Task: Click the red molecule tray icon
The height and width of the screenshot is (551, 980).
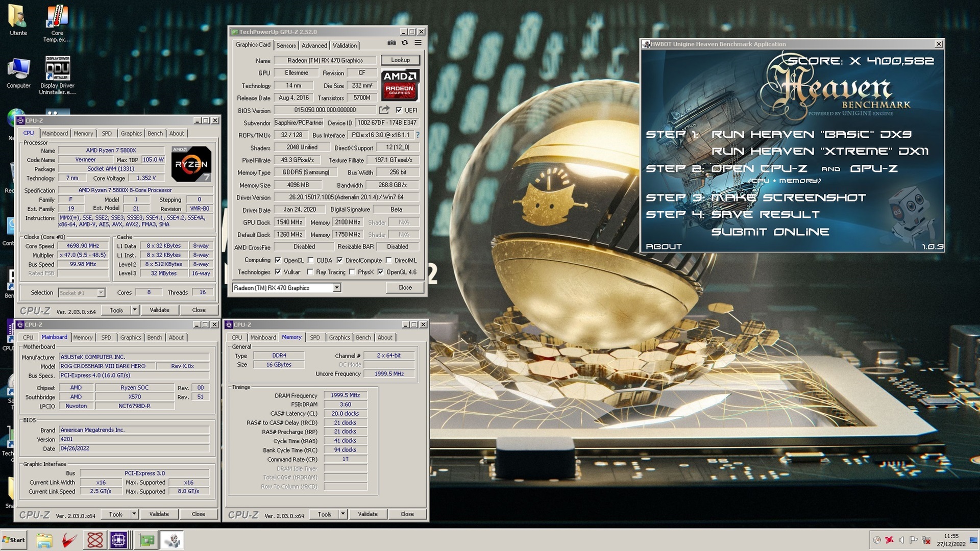Action: click(x=889, y=540)
